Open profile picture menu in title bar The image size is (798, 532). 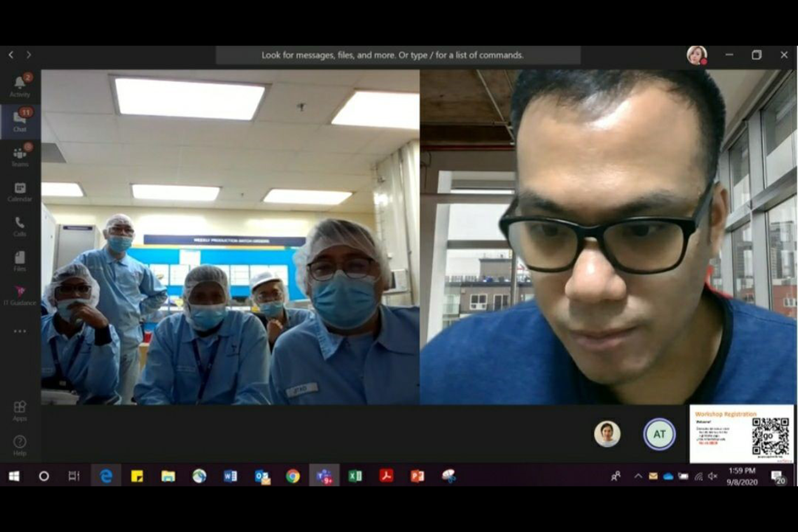[696, 55]
